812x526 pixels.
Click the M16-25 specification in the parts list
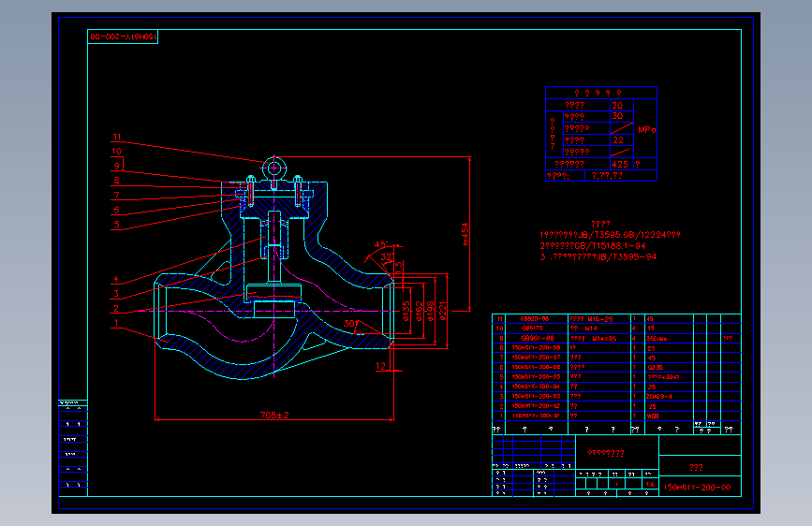600,319
